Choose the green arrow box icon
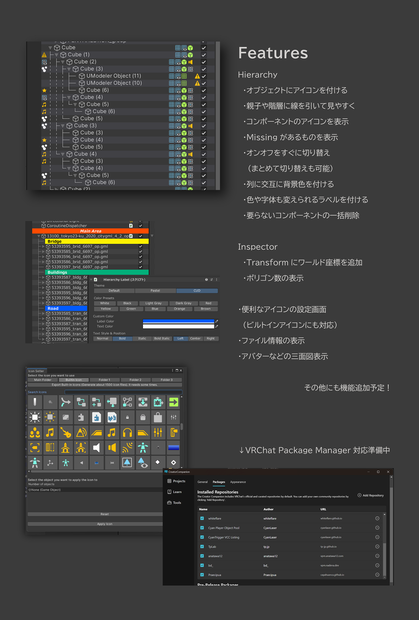Image resolution: width=419 pixels, height=620 pixels. (174, 402)
